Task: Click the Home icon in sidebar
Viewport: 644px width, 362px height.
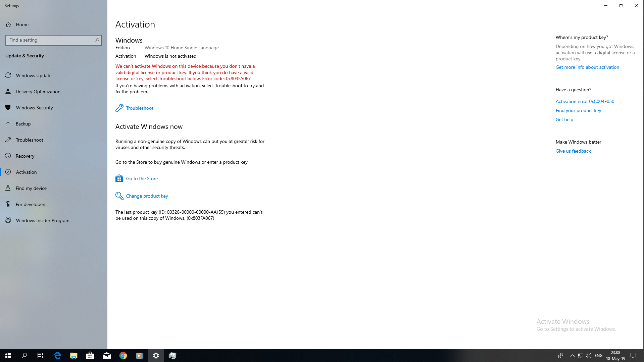Action: [x=8, y=24]
